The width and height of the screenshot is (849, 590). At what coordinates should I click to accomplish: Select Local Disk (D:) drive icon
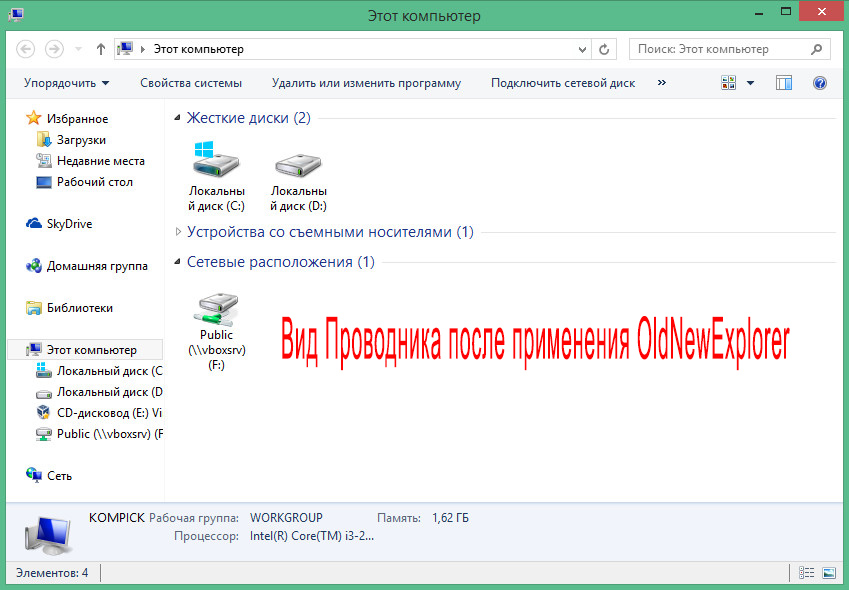298,176
